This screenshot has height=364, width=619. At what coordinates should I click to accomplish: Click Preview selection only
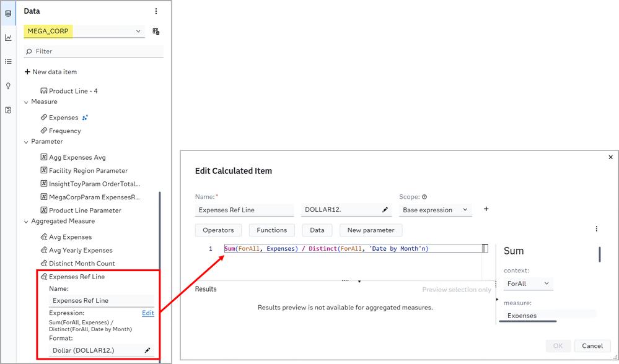coord(457,290)
